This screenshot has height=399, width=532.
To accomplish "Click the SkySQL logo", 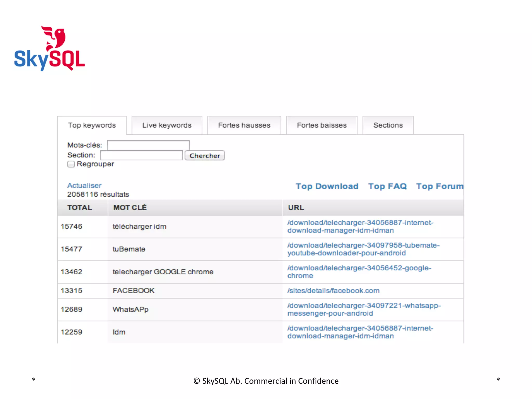I will click(49, 49).
